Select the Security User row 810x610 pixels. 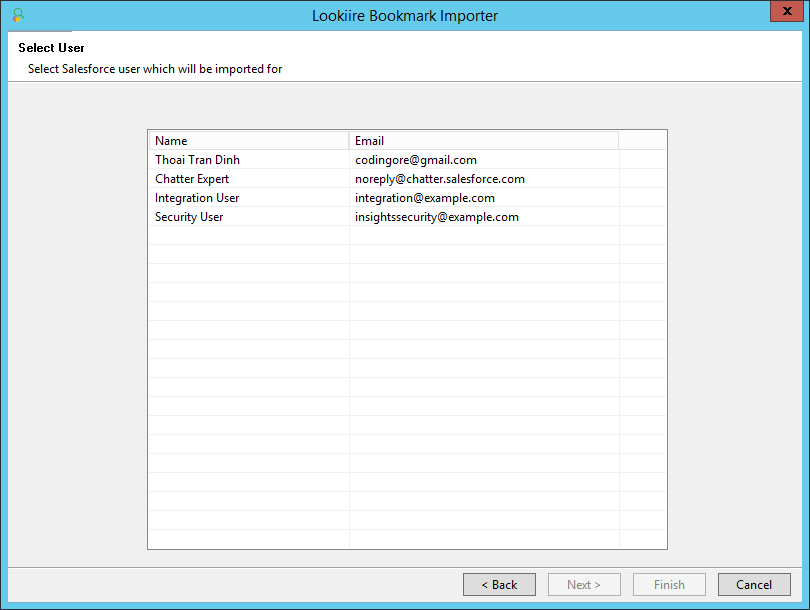pyautogui.click(x=408, y=217)
